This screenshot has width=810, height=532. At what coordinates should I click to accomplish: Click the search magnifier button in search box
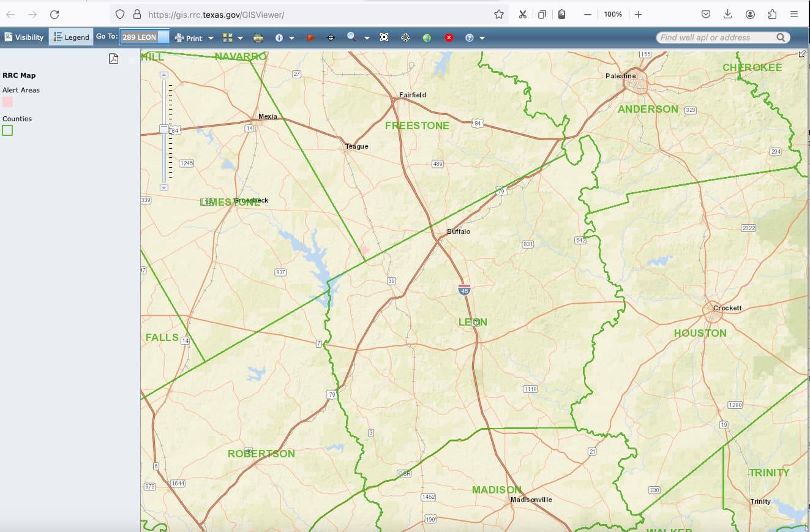click(781, 37)
